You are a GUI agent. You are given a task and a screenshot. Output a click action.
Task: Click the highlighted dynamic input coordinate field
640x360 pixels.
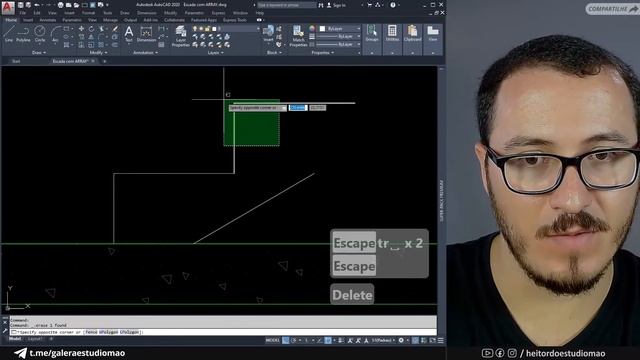coord(298,108)
